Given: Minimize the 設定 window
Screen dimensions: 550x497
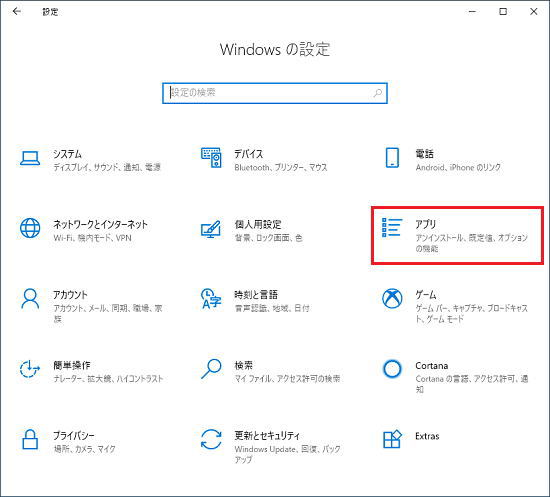Looking at the screenshot, I should 472,12.
